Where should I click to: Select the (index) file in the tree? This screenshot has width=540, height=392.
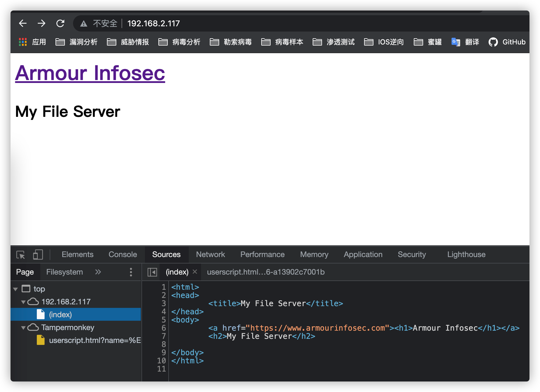pos(76,315)
